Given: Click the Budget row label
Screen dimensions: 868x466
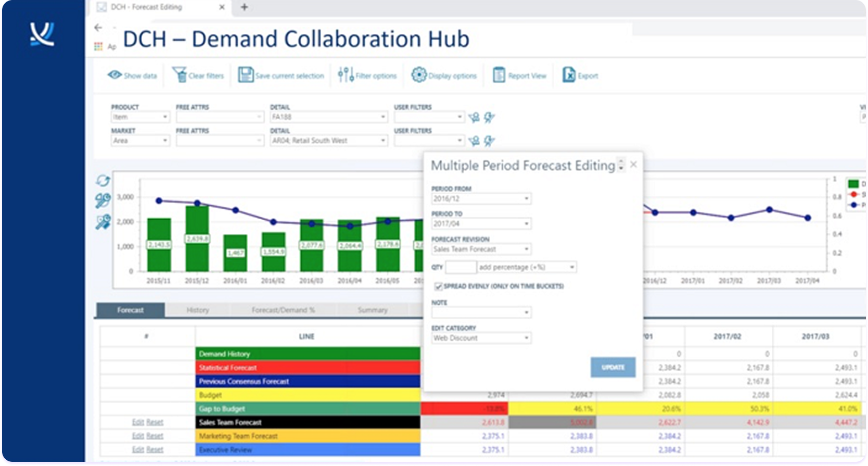Looking at the screenshot, I should (x=308, y=395).
